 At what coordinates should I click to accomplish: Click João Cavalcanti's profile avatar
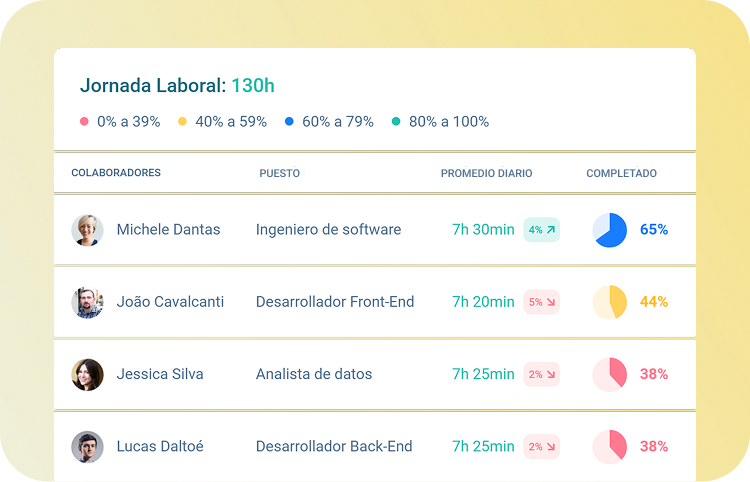[x=87, y=302]
